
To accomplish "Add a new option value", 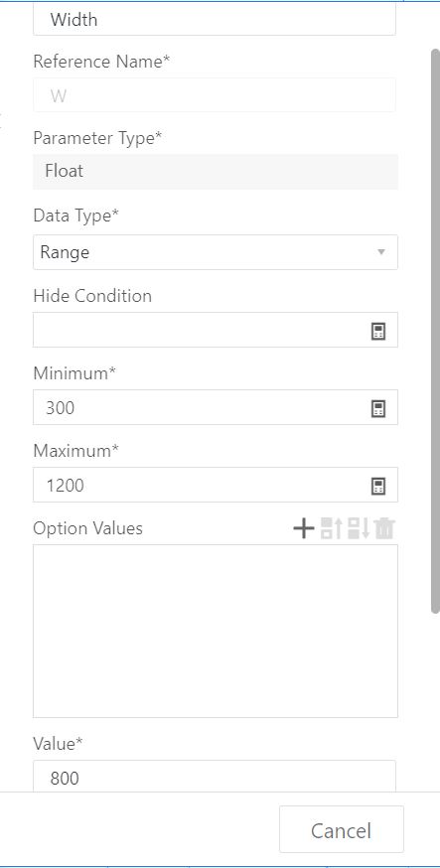I will (x=303, y=528).
